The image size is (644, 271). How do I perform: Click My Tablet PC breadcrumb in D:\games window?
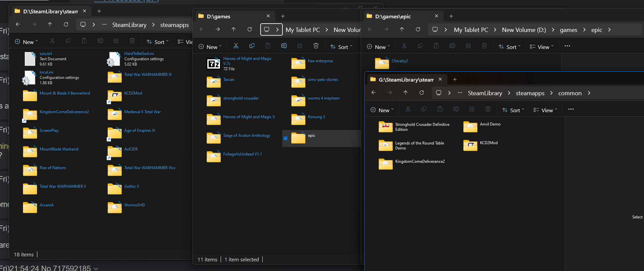tap(302, 30)
